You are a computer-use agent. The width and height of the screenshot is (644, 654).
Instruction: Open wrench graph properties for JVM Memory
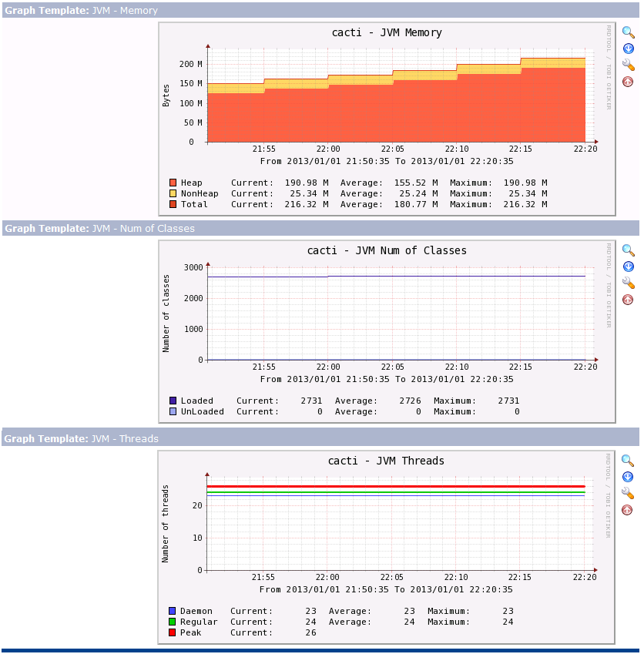pos(628,65)
